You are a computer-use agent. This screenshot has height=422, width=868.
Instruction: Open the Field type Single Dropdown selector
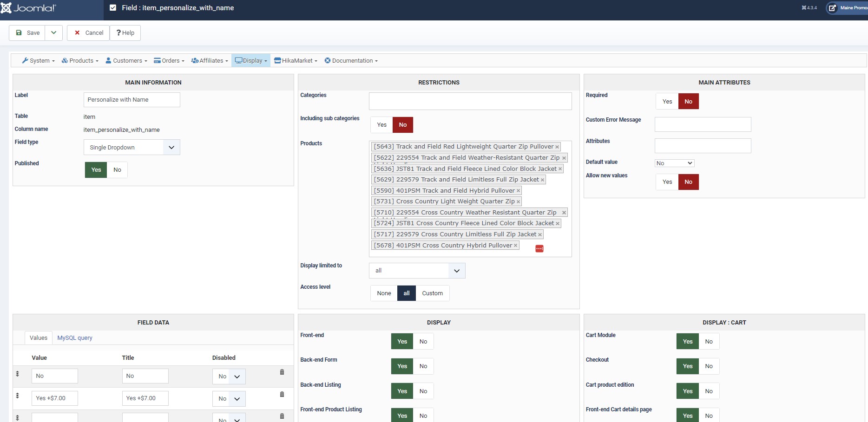click(132, 148)
